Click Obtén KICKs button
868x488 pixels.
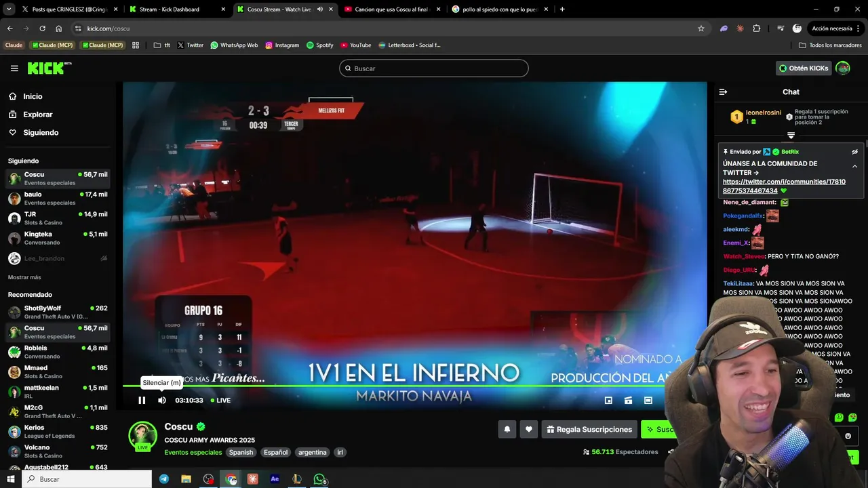[804, 68]
